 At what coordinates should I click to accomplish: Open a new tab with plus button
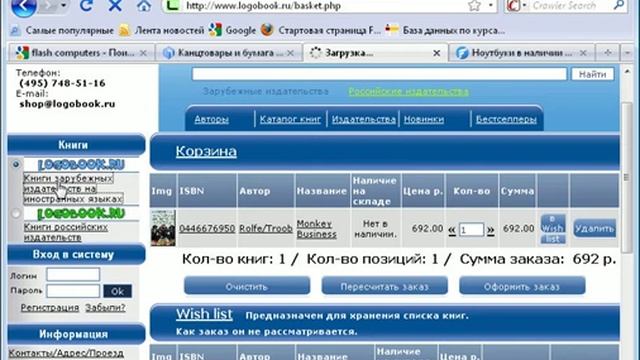(608, 53)
